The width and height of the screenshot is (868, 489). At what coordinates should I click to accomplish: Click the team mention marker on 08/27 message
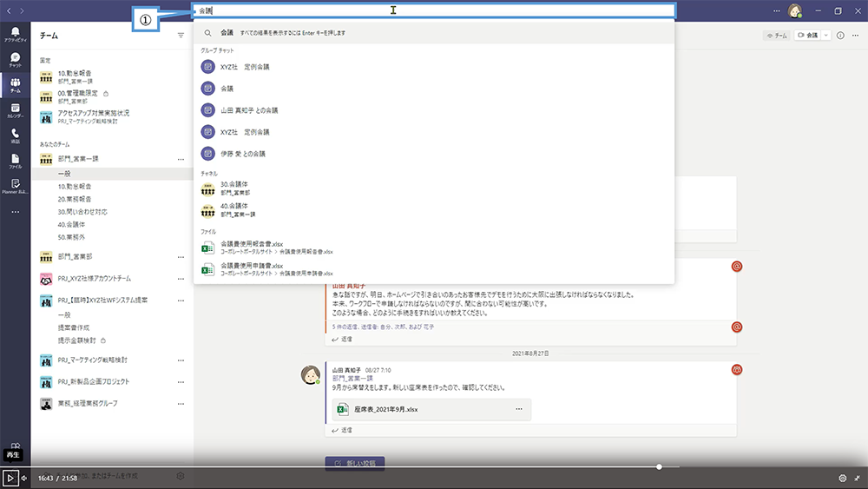coord(737,369)
